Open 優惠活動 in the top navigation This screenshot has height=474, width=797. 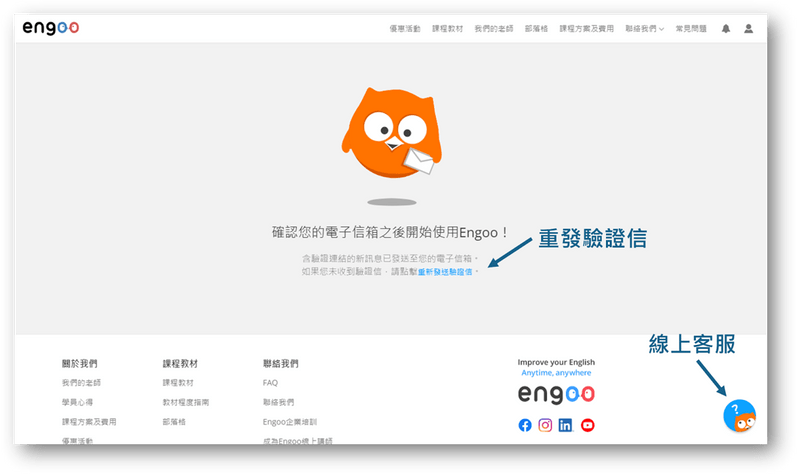pyautogui.click(x=405, y=29)
